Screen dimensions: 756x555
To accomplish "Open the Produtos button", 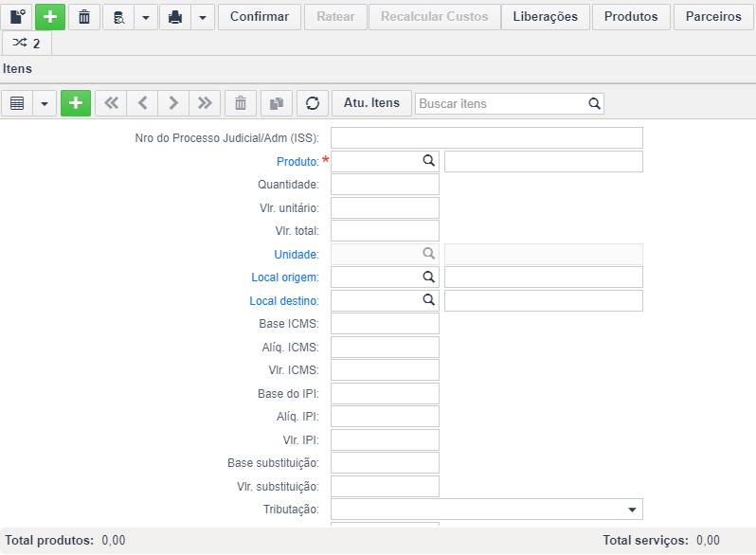I will [x=631, y=17].
